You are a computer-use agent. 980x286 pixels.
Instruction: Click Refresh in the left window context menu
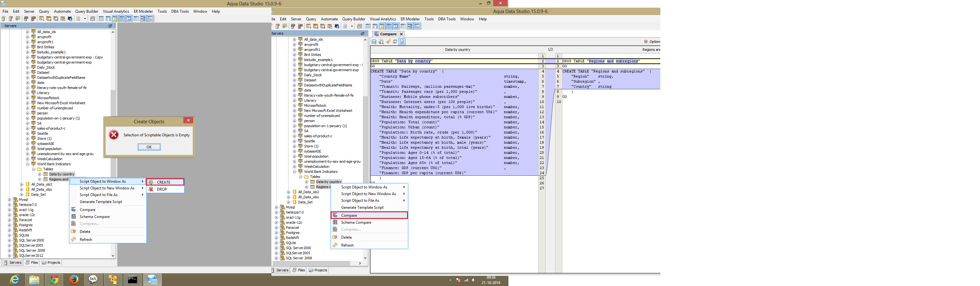(x=108, y=240)
